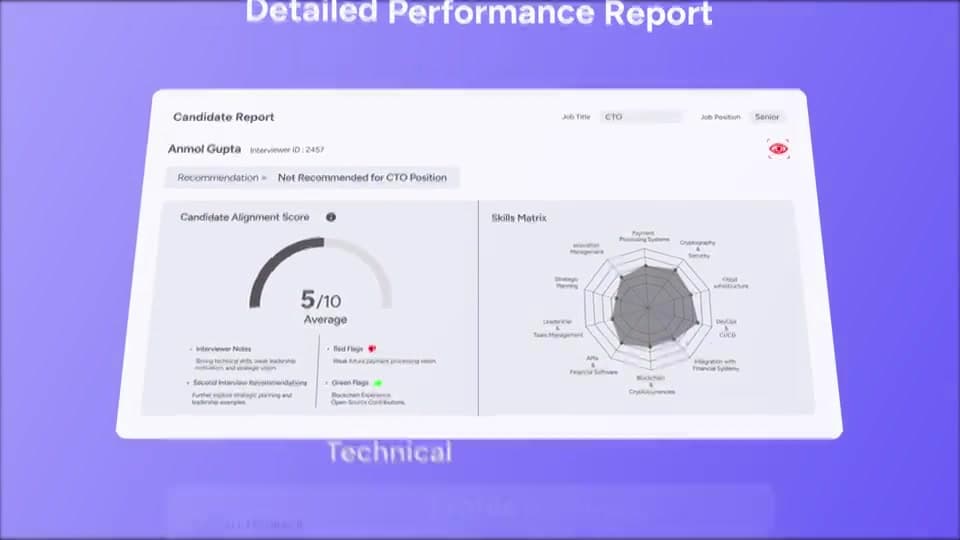Click the Skills Matrix panel title
This screenshot has height=540, width=960.
point(518,217)
